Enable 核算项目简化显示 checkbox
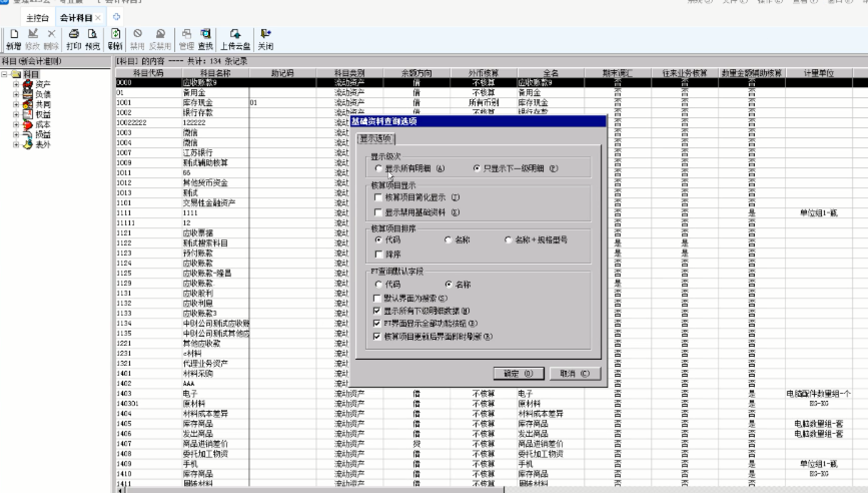Viewport: 868px width, 493px height. pyautogui.click(x=378, y=197)
